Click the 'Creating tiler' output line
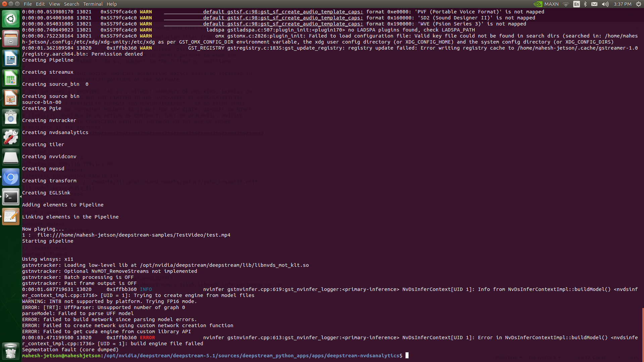Screen dimensions: 644x362 pyautogui.click(x=43, y=144)
